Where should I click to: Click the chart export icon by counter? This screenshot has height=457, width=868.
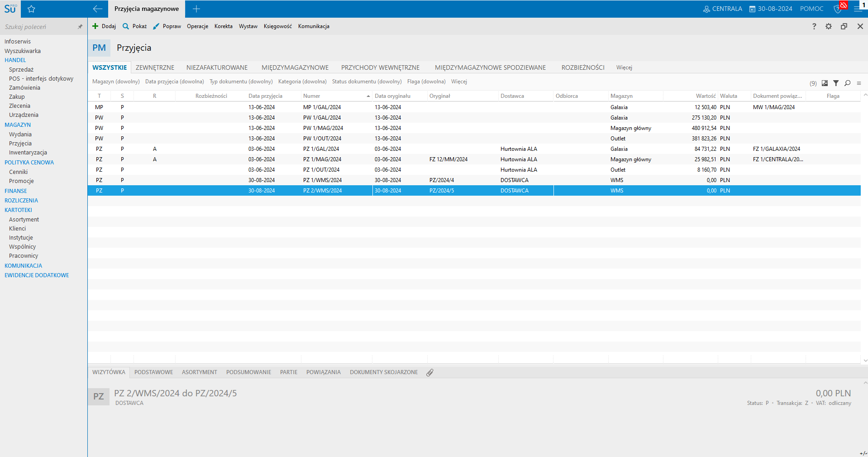(x=825, y=83)
